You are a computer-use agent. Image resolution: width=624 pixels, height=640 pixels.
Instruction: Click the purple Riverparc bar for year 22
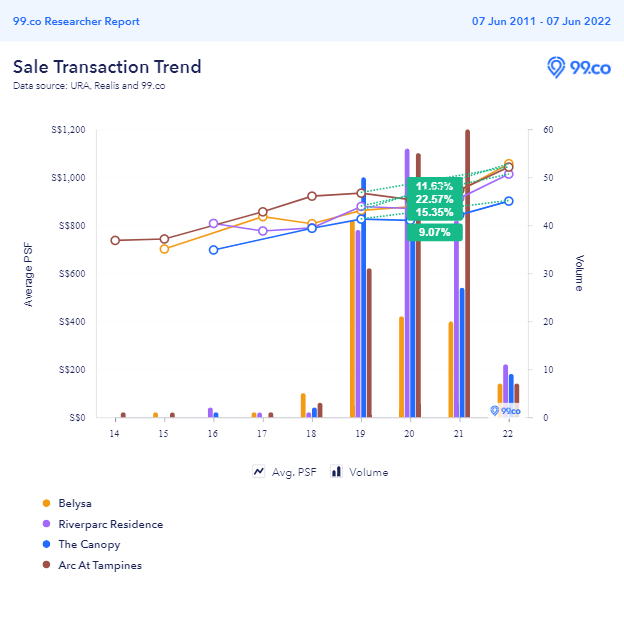pyautogui.click(x=506, y=391)
